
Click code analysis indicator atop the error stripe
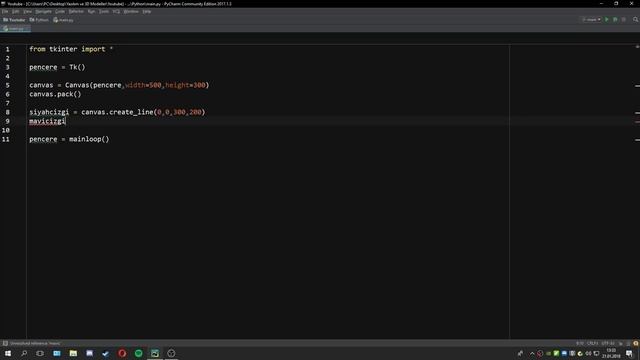[x=637, y=47]
